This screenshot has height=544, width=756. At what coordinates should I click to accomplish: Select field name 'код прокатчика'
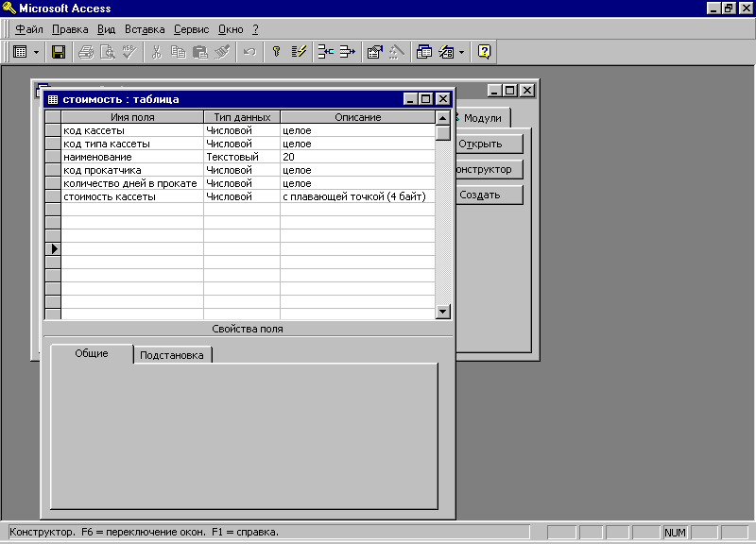click(x=132, y=170)
